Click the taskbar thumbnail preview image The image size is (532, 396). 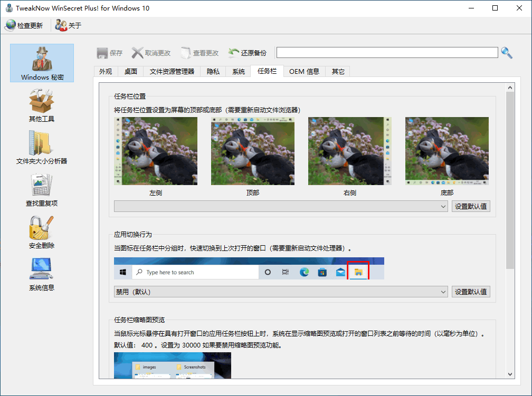pos(173,365)
